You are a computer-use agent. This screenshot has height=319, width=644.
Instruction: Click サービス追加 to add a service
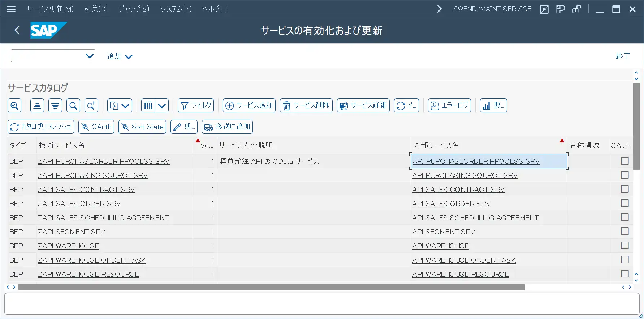click(249, 106)
